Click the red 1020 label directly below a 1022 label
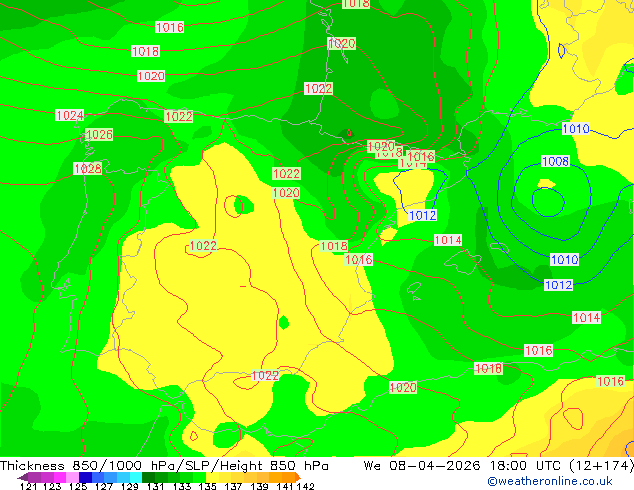 286,192
